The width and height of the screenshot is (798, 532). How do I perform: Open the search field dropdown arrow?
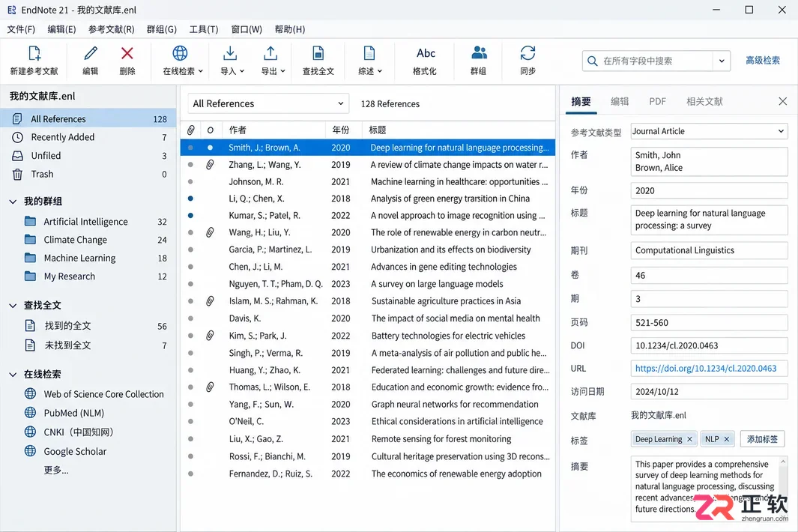(x=722, y=61)
